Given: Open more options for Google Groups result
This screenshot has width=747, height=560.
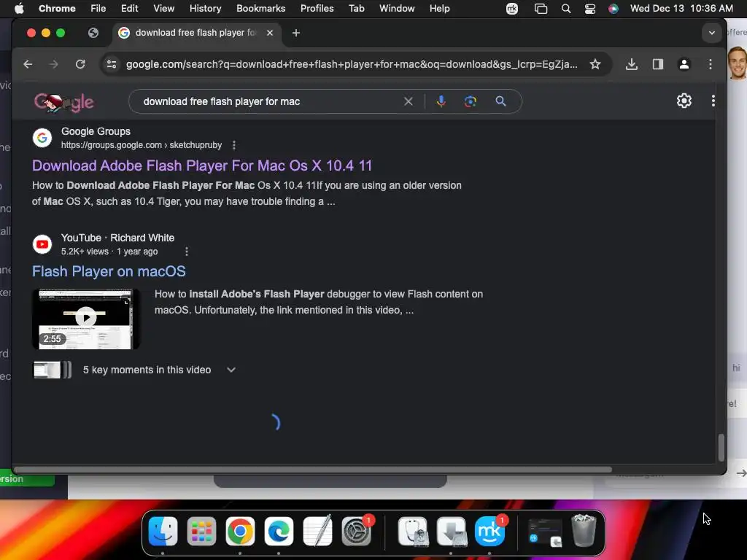Looking at the screenshot, I should (234, 145).
